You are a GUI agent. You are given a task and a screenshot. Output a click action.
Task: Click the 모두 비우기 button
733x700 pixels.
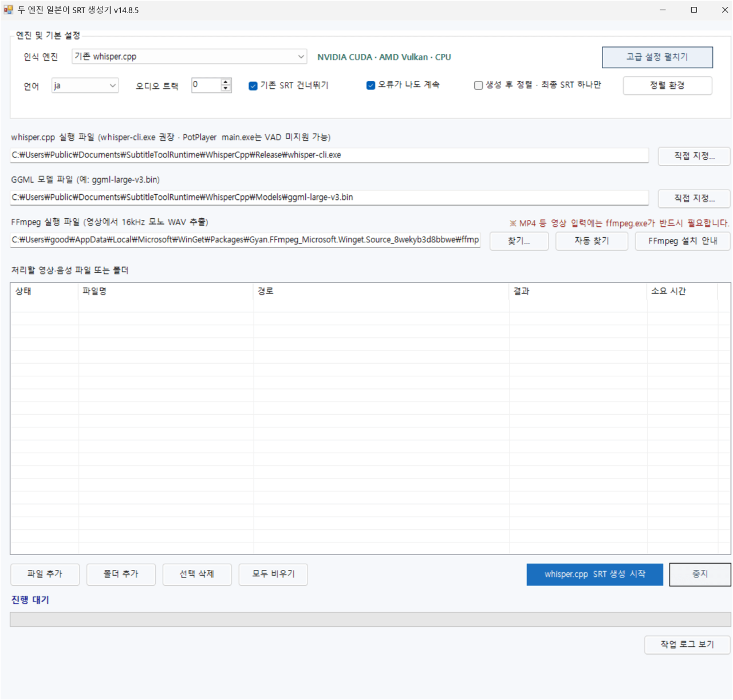tap(273, 575)
